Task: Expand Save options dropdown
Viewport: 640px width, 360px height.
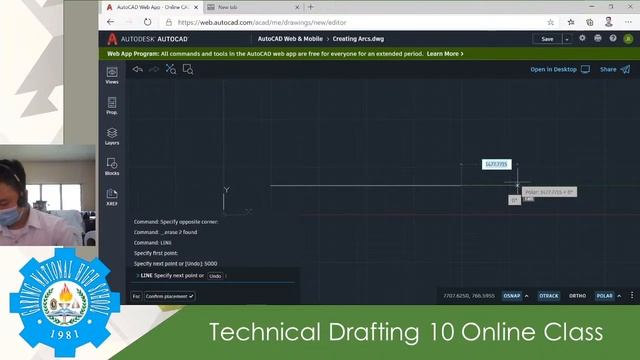Action: click(x=567, y=39)
